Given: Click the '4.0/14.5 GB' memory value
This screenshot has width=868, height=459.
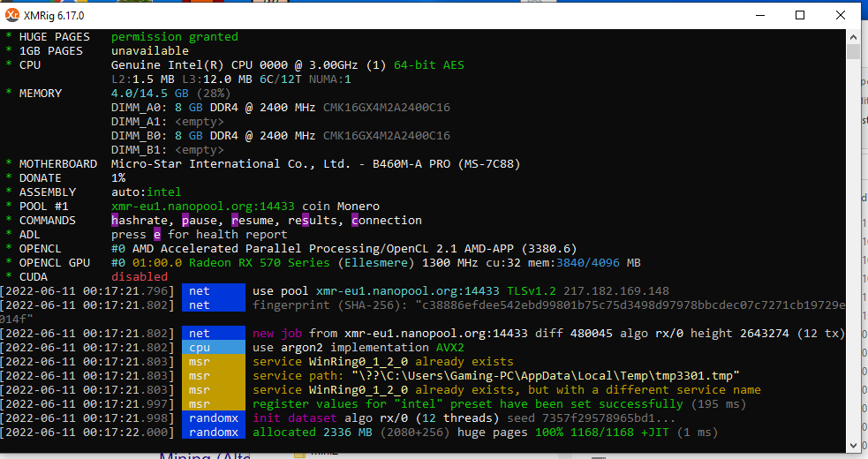Looking at the screenshot, I should pyautogui.click(x=149, y=94).
